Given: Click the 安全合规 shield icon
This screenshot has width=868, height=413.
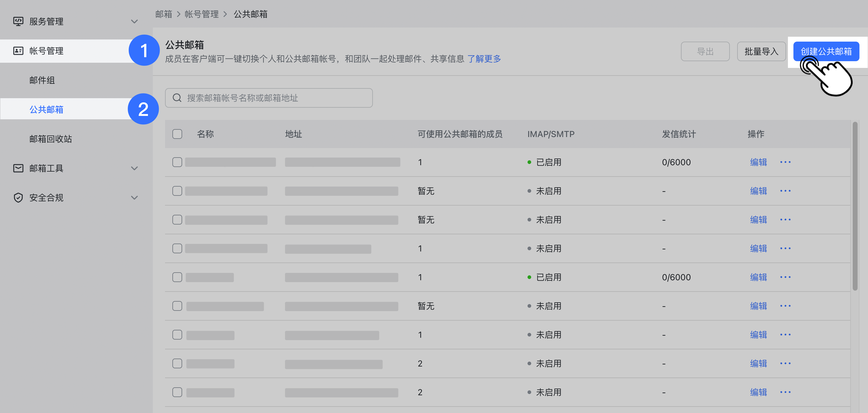Looking at the screenshot, I should 18,198.
